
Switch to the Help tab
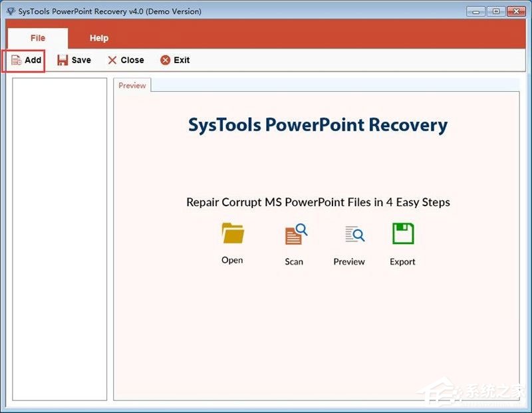99,38
